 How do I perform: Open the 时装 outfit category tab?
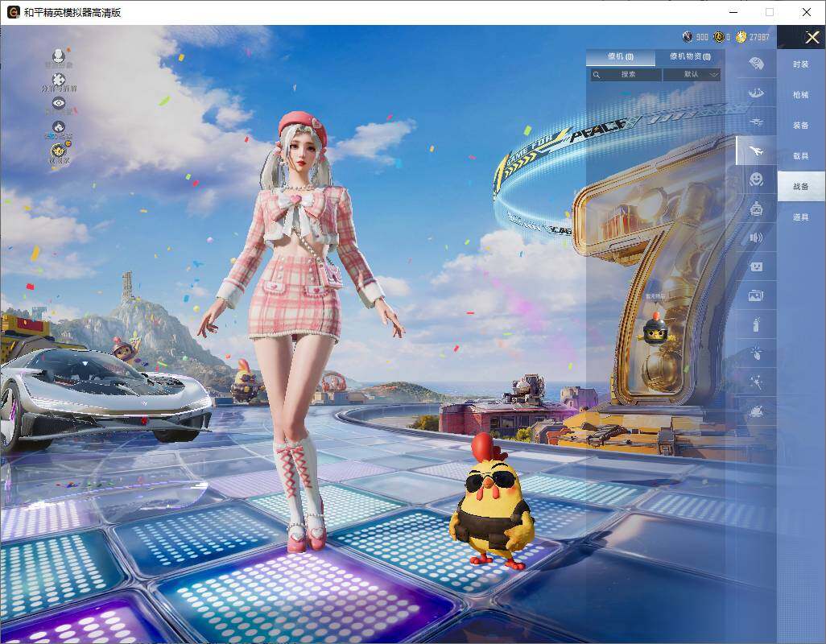801,64
